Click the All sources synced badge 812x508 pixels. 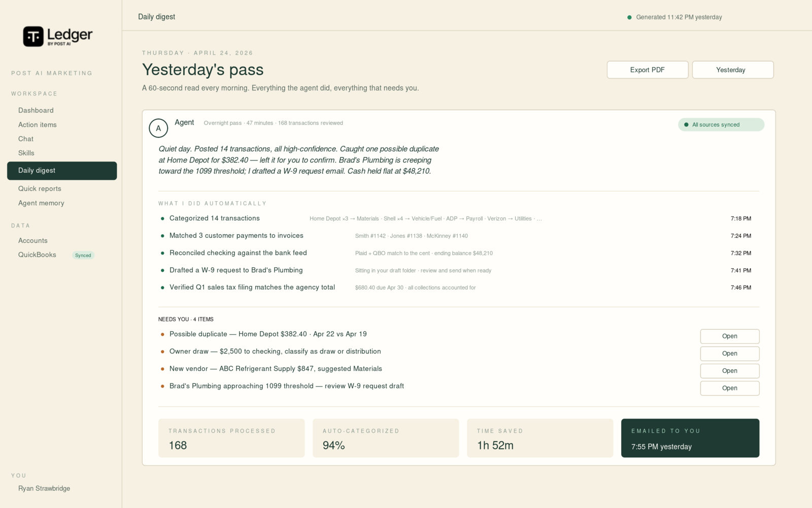click(721, 124)
